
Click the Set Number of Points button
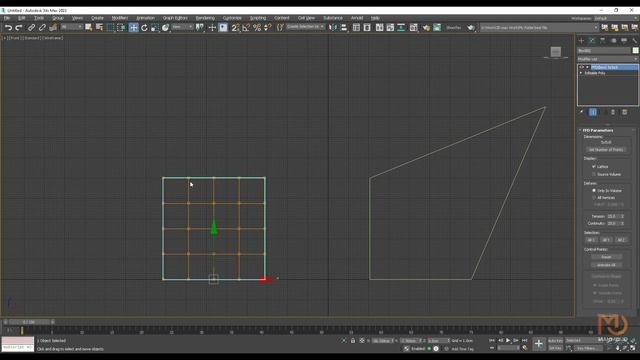tap(606, 150)
